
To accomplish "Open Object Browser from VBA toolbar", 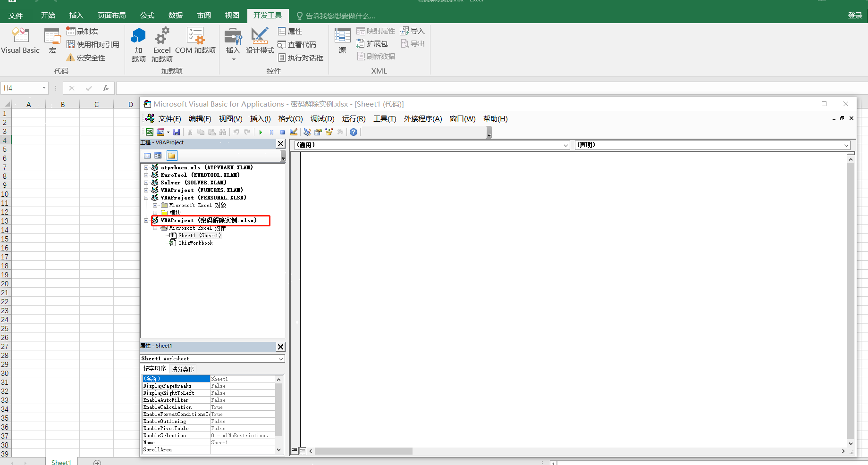I will pos(329,132).
